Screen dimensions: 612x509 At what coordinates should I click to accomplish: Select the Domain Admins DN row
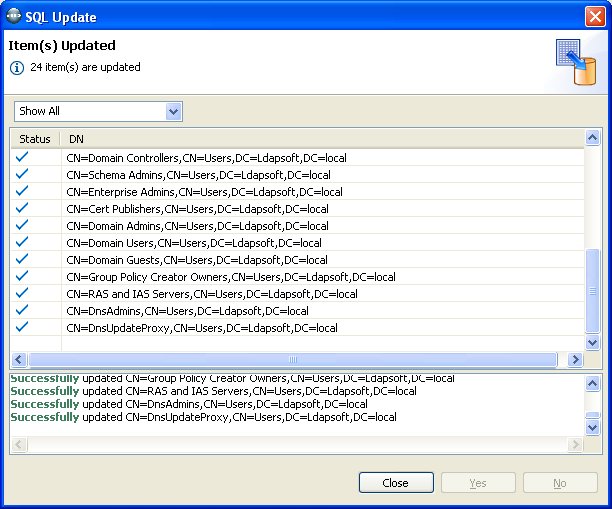197,226
